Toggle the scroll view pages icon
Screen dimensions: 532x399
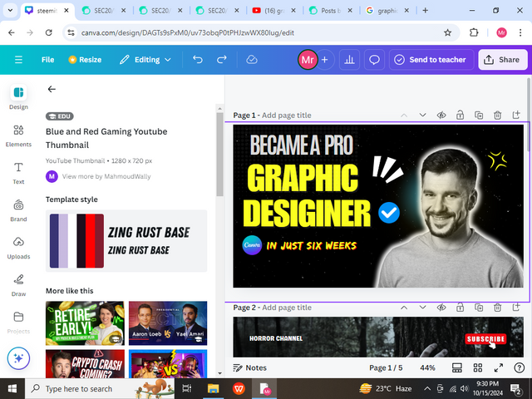click(457, 367)
